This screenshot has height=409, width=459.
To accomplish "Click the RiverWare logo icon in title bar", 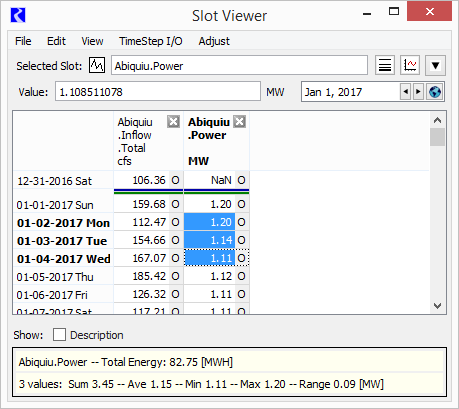I will (x=18, y=15).
